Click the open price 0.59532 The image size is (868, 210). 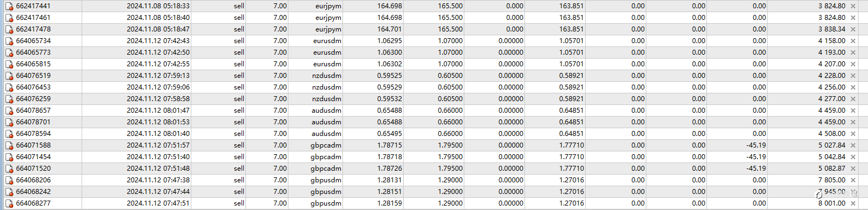point(389,99)
